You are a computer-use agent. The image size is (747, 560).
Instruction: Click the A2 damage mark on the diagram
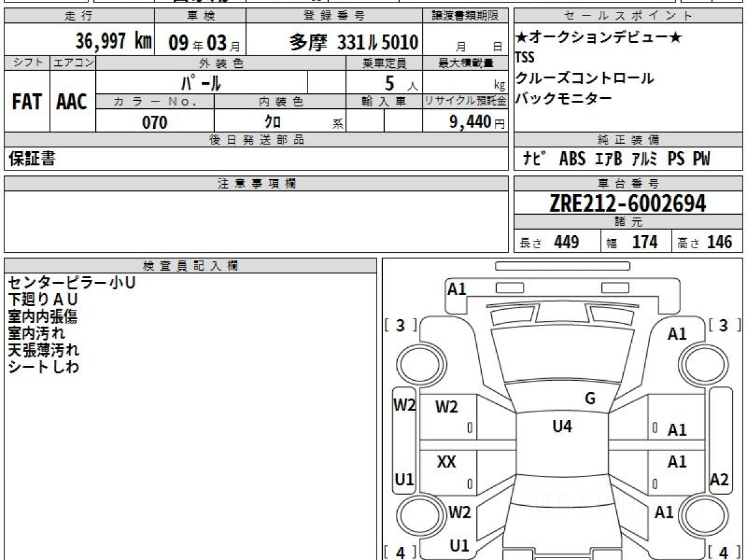pos(719,479)
